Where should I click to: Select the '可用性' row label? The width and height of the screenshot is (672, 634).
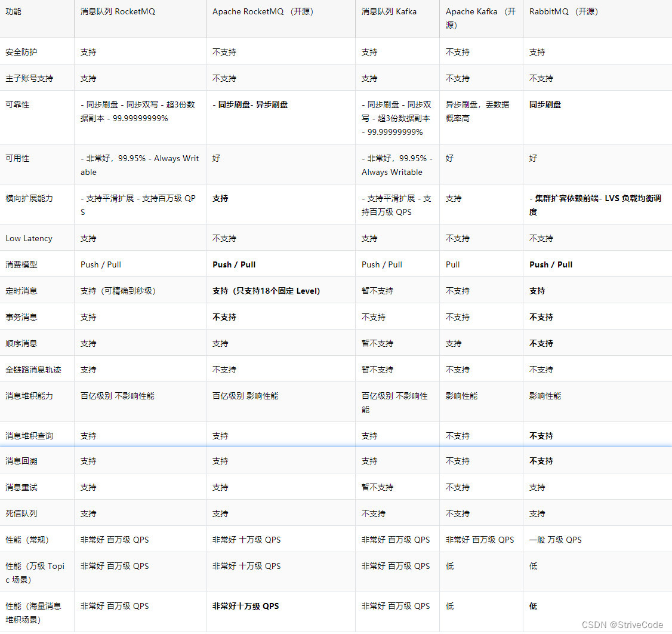click(17, 158)
